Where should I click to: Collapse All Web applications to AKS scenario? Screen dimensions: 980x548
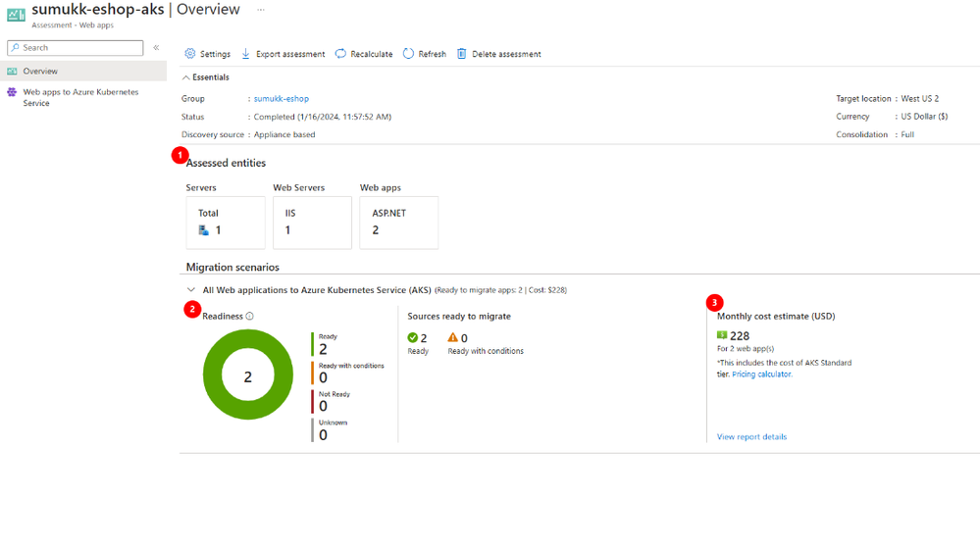click(191, 290)
